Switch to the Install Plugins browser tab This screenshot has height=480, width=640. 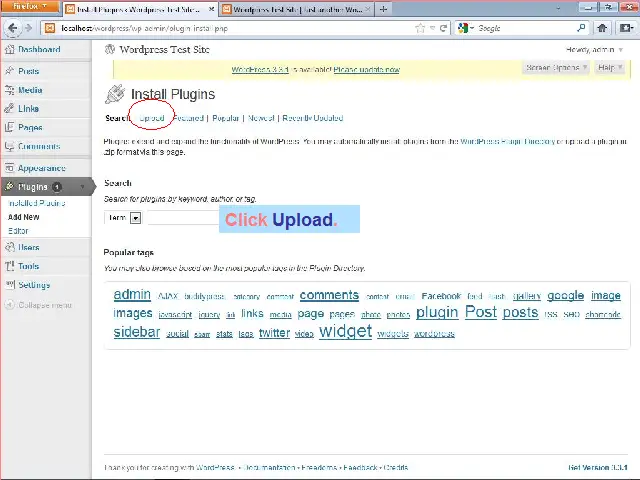tap(138, 9)
